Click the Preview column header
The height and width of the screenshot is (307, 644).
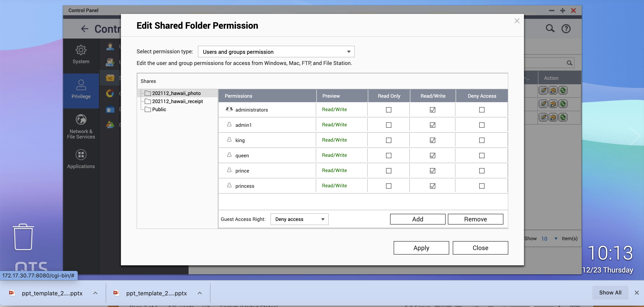click(342, 96)
